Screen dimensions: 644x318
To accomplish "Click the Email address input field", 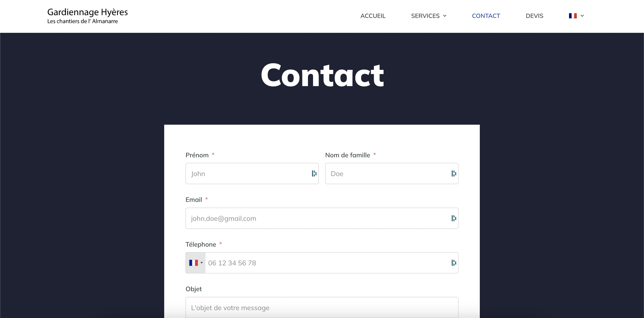I will tap(322, 218).
